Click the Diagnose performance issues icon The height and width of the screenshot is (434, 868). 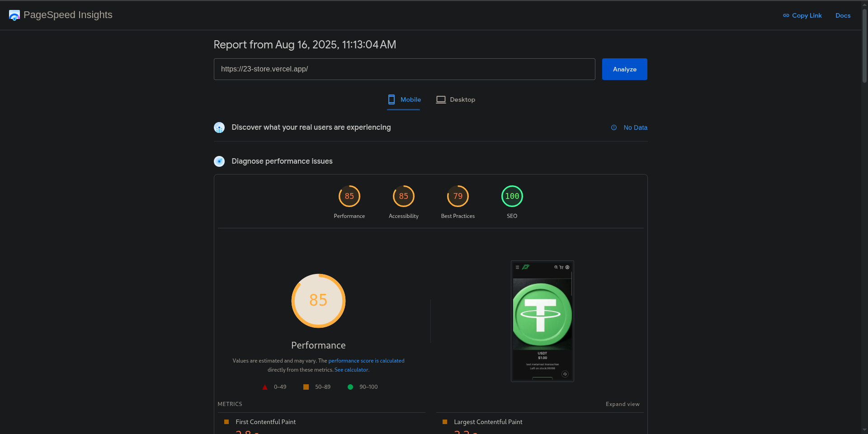[219, 161]
